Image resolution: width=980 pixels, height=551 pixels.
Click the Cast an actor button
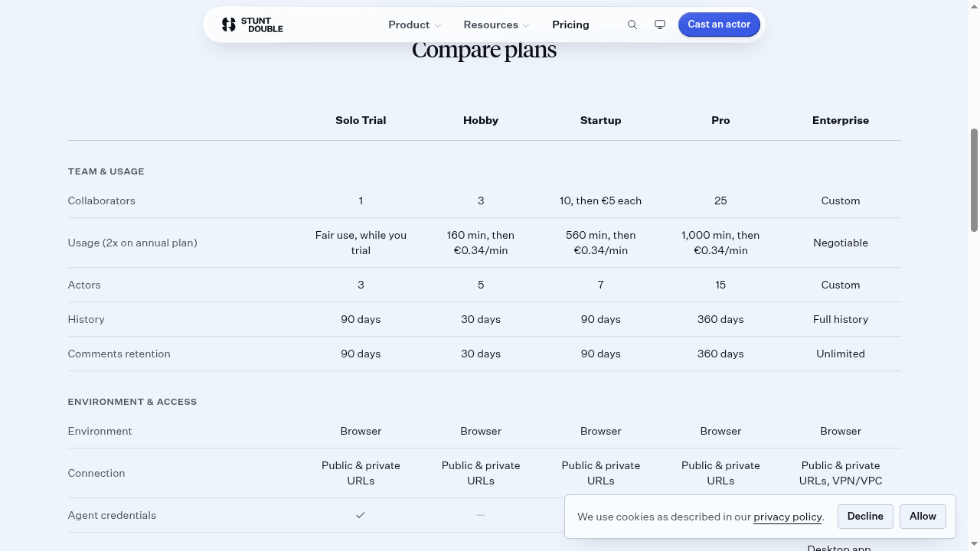pyautogui.click(x=719, y=24)
